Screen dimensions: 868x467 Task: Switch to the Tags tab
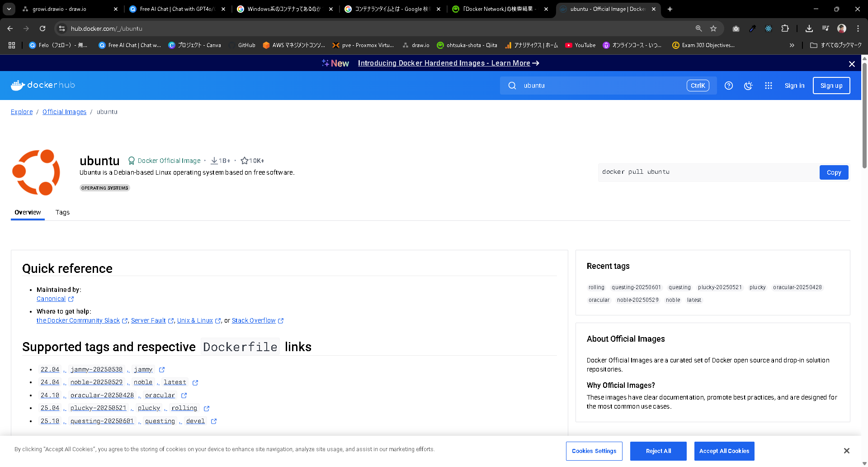pyautogui.click(x=62, y=212)
